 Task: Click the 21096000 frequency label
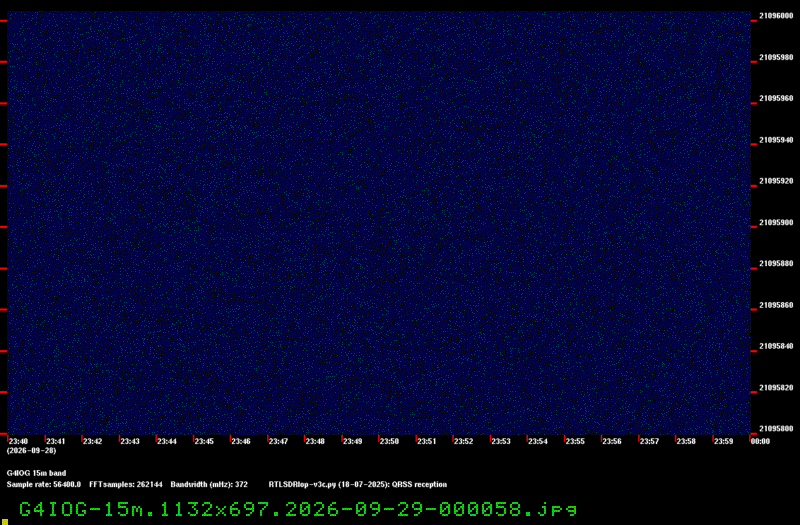coord(776,16)
